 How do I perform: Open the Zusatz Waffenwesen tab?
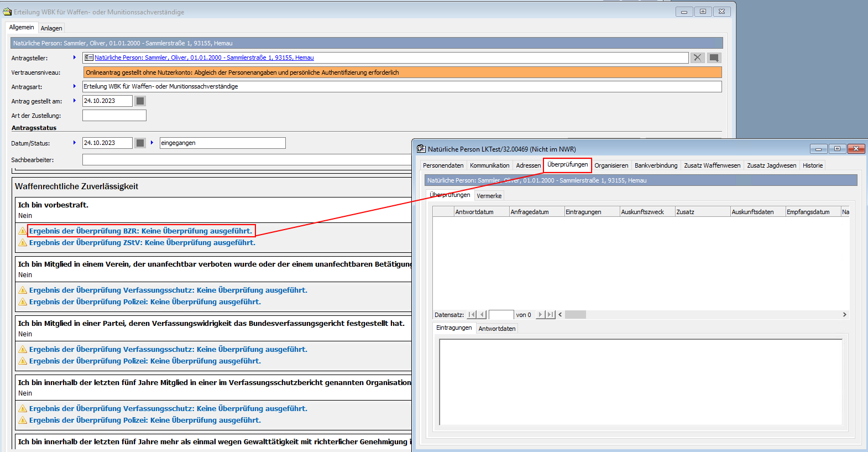pos(712,165)
